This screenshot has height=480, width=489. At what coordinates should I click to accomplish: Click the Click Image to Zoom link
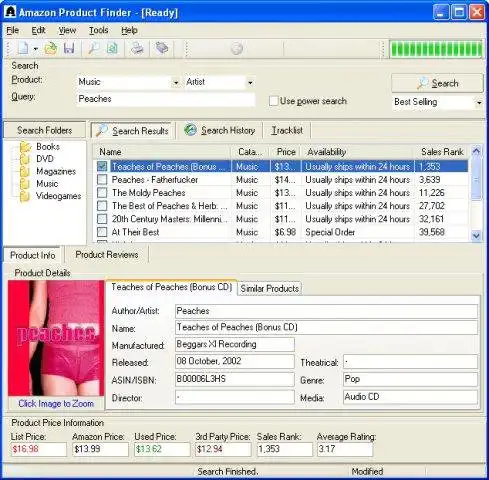[56, 404]
